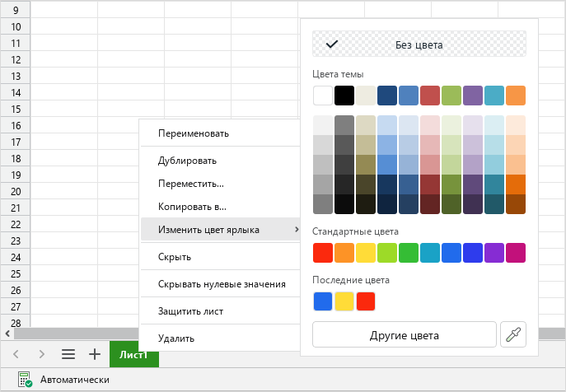
Task: Expand 'Изменить цвет ярлыка' submenu arrow
Action: (297, 229)
